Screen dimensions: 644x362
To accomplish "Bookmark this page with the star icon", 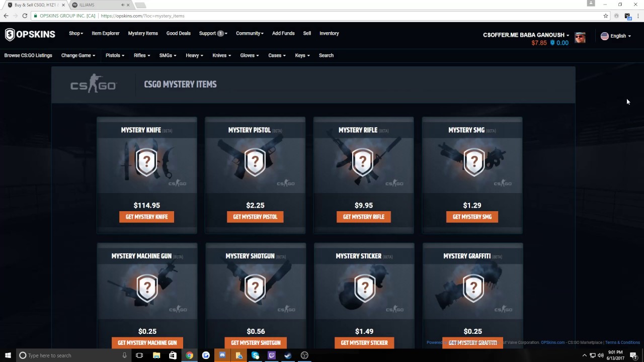I will click(606, 16).
